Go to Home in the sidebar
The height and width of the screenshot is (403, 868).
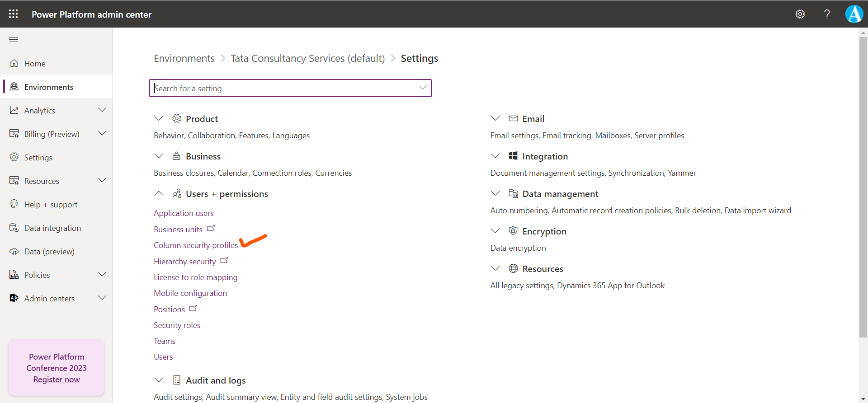35,64
